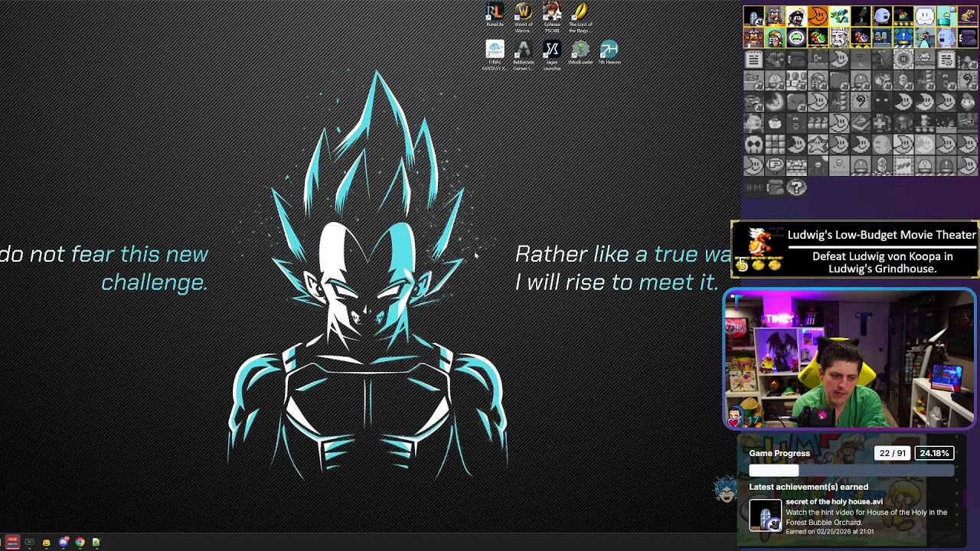Screen dimensions: 980x551
Task: Select the locked question mark coin badge
Action: tap(797, 187)
